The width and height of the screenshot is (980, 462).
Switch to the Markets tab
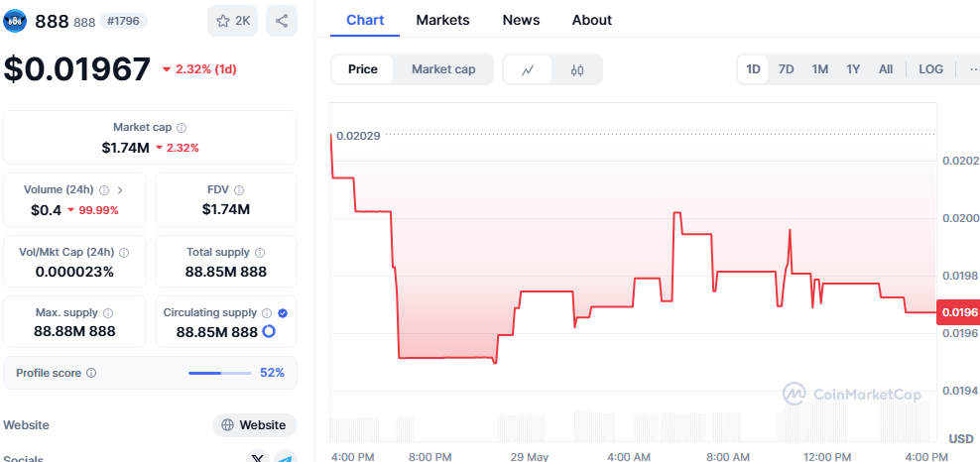point(442,20)
